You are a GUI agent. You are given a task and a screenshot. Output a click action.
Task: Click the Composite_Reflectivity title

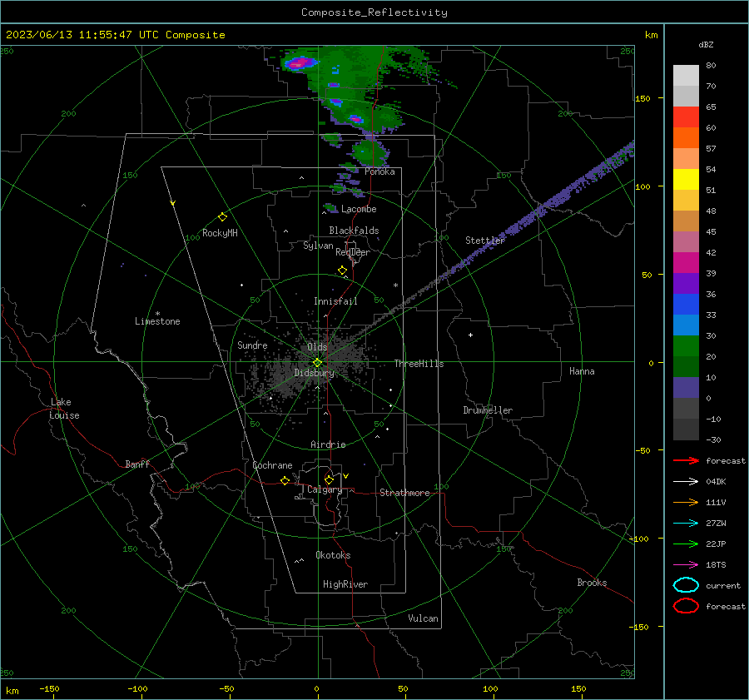point(374,12)
